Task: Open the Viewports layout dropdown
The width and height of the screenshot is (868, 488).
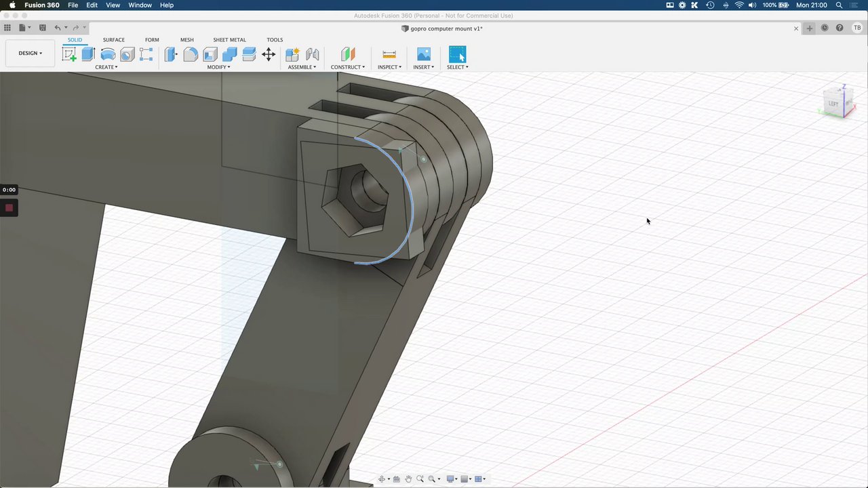Action: pyautogui.click(x=480, y=479)
